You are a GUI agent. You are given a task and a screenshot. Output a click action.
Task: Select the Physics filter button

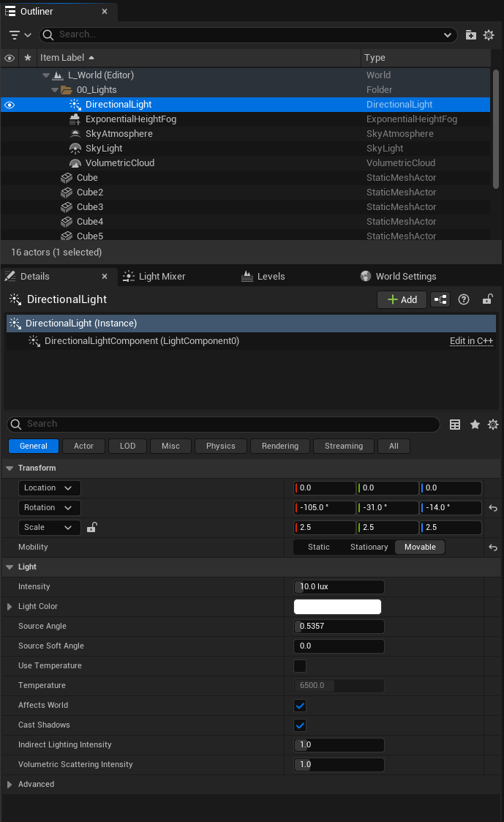click(221, 446)
